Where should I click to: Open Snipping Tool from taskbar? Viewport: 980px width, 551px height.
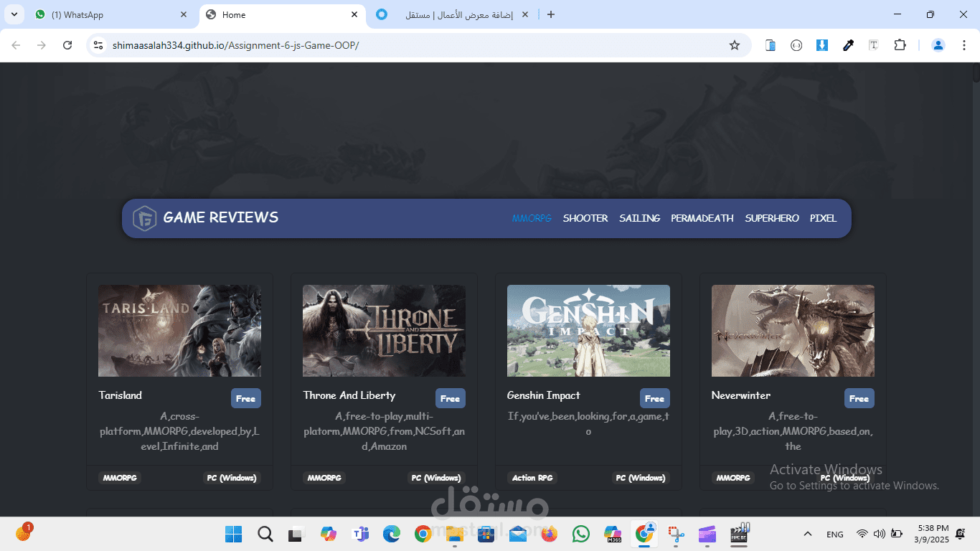pos(676,534)
